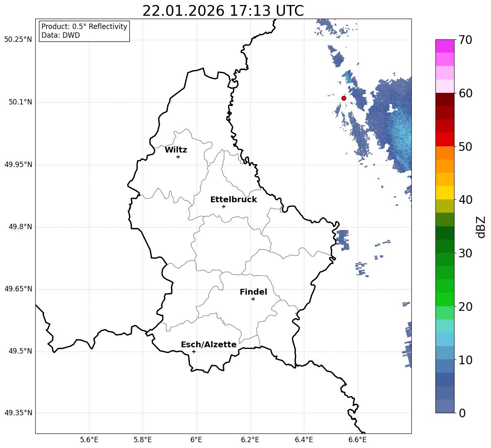Viewport: 491px width, 448px height.
Task: Click the 60 tick on colorbar
Action: tap(465, 93)
